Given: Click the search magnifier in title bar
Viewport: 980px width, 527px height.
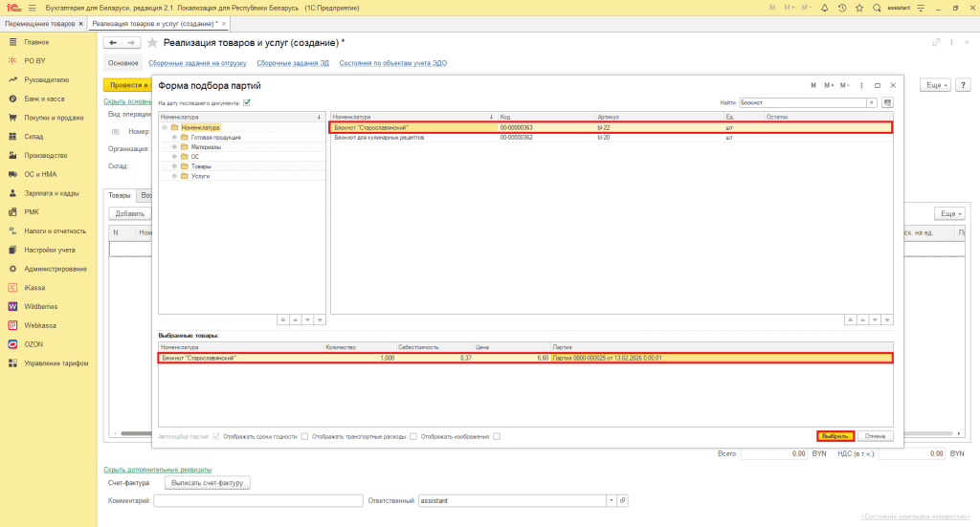Looking at the screenshot, I should point(876,8).
